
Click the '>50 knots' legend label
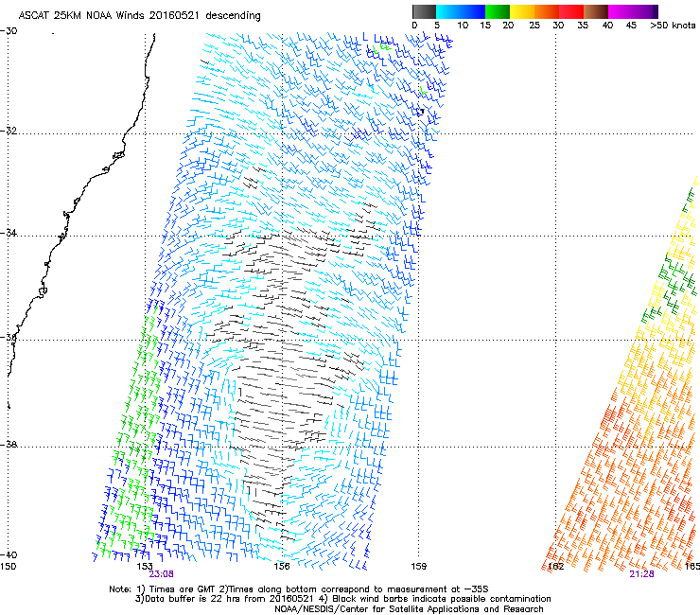click(673, 26)
